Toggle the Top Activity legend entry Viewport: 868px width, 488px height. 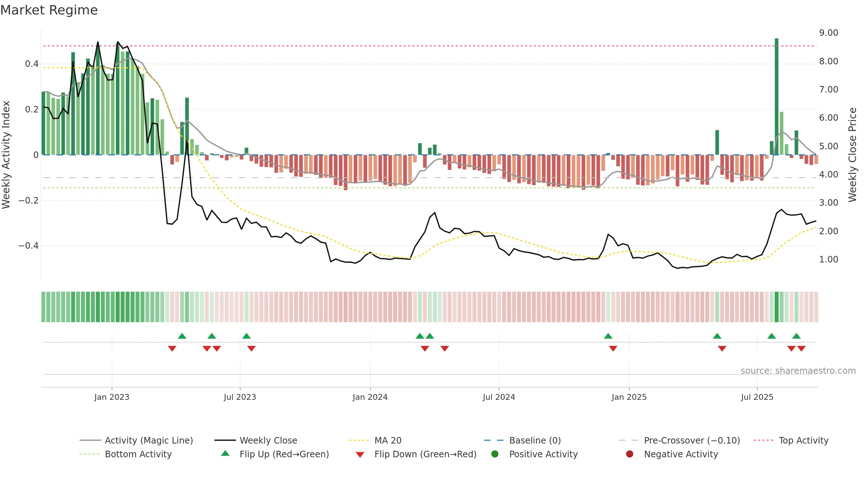click(791, 440)
